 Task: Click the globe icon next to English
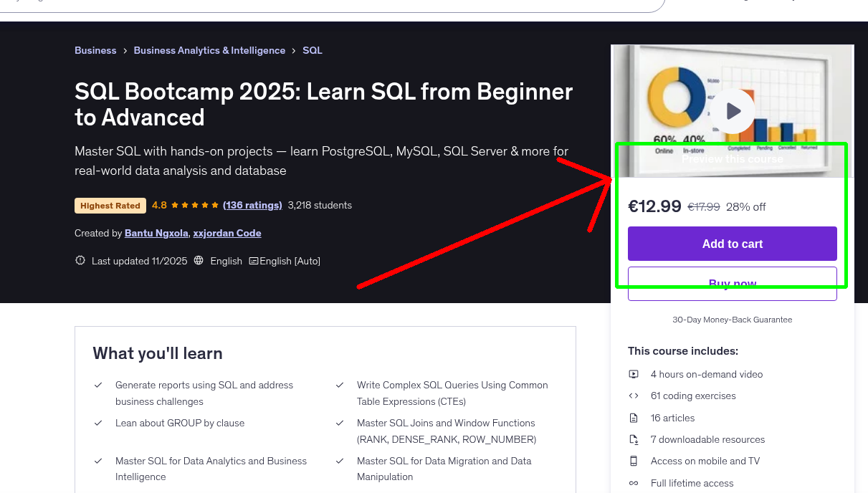click(199, 261)
